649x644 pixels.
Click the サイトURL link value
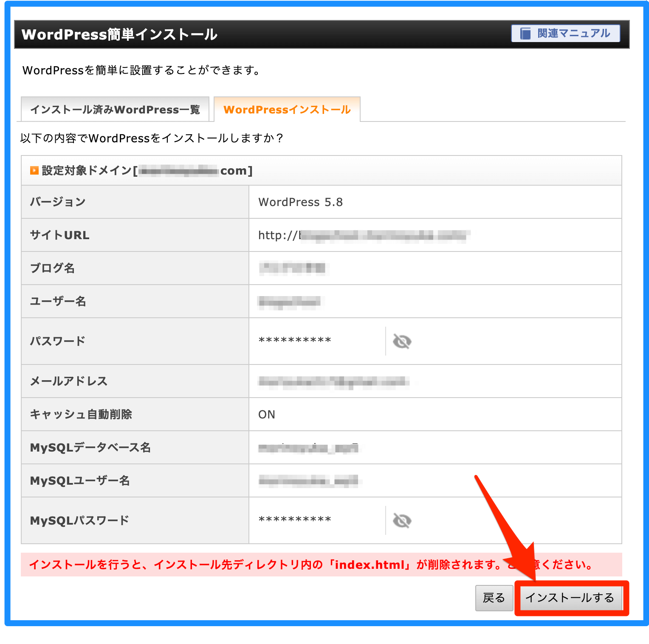[x=365, y=235]
